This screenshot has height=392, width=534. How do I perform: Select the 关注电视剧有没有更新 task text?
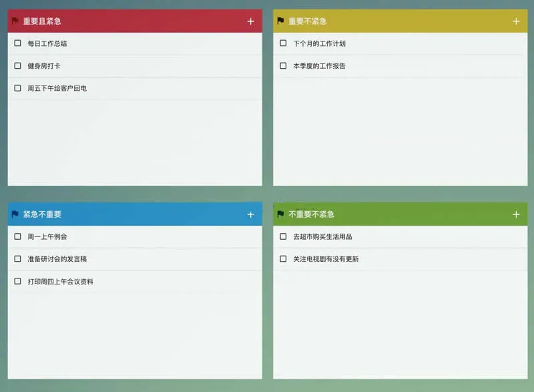326,259
